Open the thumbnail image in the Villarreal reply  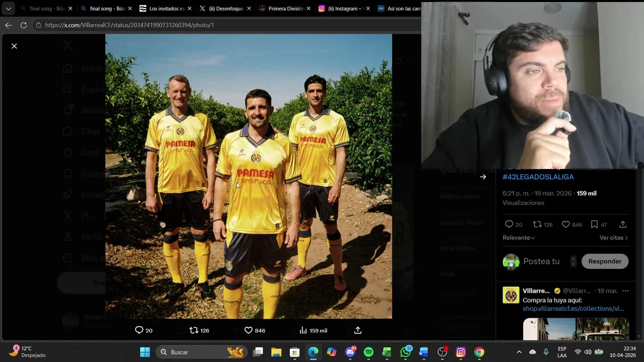coord(576,329)
